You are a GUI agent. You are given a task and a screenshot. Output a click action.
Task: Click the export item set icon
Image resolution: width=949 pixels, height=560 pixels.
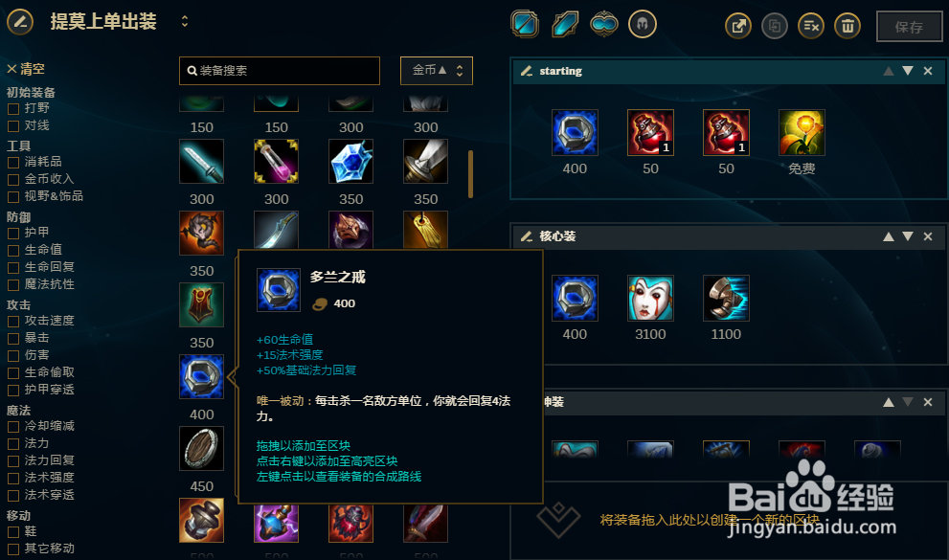pos(737,26)
